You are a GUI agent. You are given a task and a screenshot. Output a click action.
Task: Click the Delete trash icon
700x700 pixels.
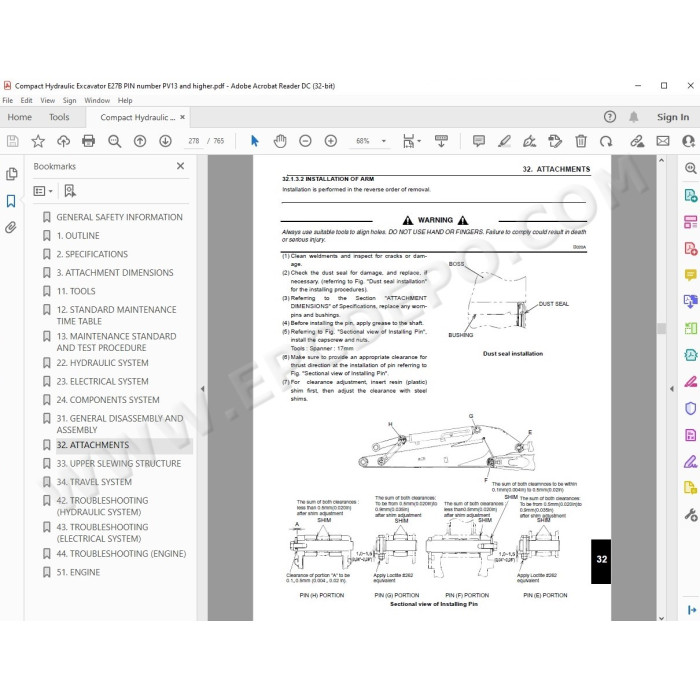tap(580, 141)
